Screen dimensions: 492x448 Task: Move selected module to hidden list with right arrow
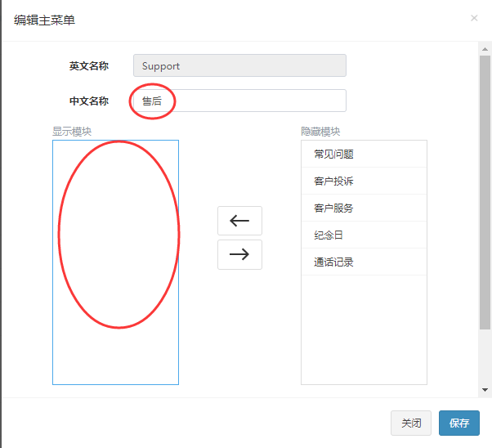[x=239, y=254]
